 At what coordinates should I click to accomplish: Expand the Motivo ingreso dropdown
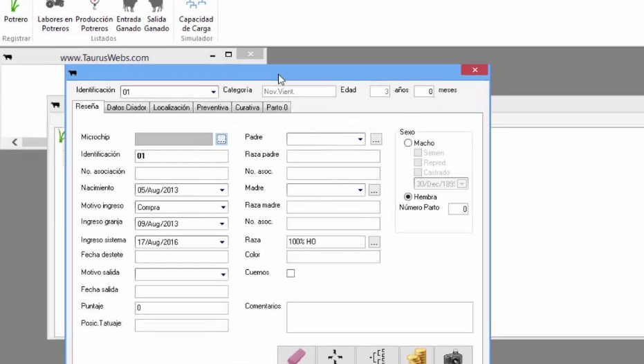[x=223, y=208]
